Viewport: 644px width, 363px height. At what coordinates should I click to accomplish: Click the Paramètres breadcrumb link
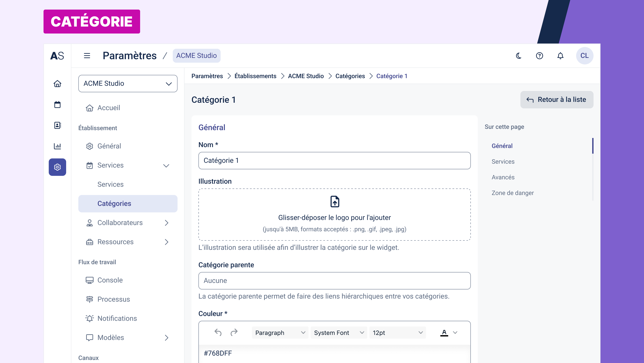(207, 76)
